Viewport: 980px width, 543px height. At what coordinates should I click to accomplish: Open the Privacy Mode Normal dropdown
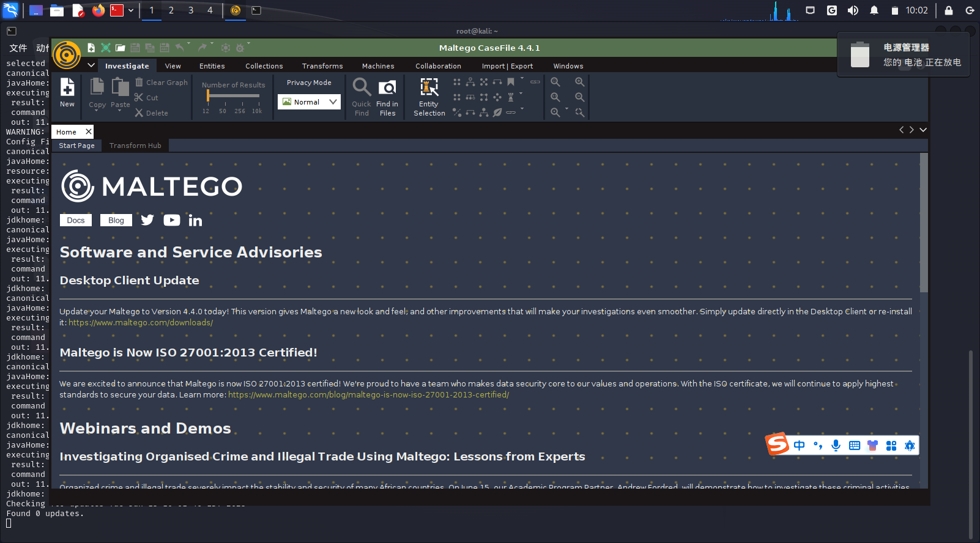coord(310,102)
